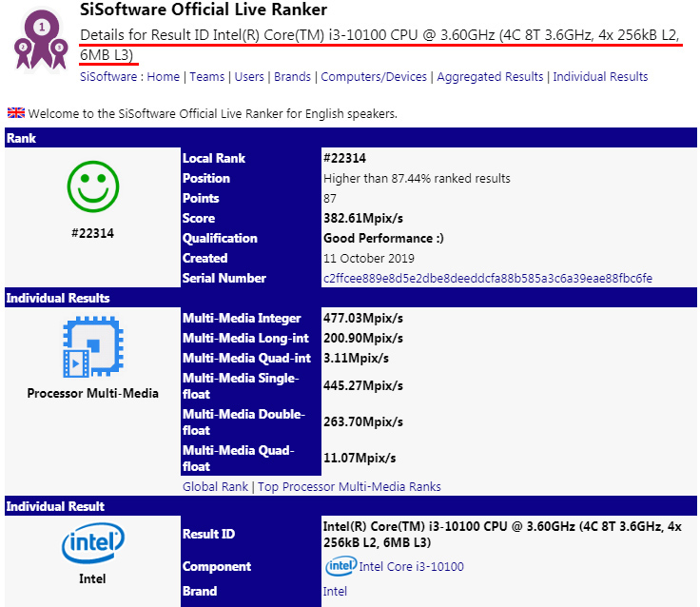Viewport: 700px width, 607px height.
Task: Open the Intel brand link
Action: click(335, 592)
